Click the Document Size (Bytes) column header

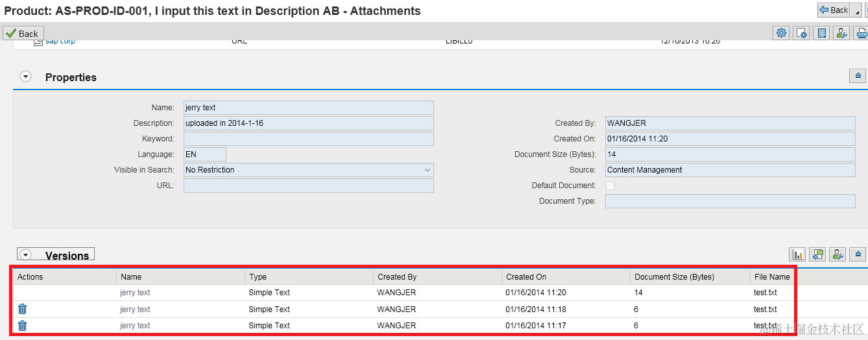click(690, 277)
